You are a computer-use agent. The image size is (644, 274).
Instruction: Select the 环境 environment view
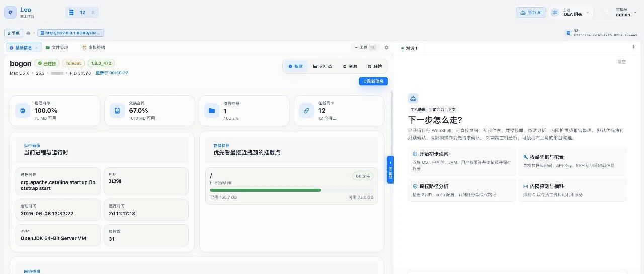(x=374, y=66)
